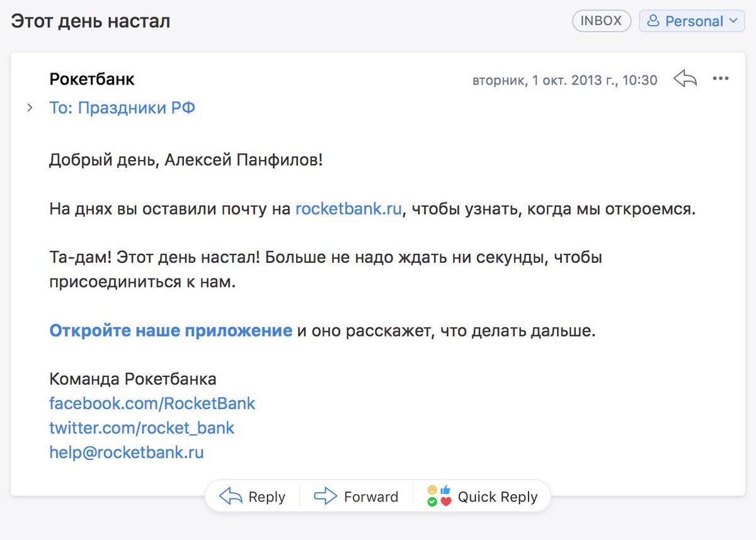Open the three-dots more actions menu

(x=720, y=79)
